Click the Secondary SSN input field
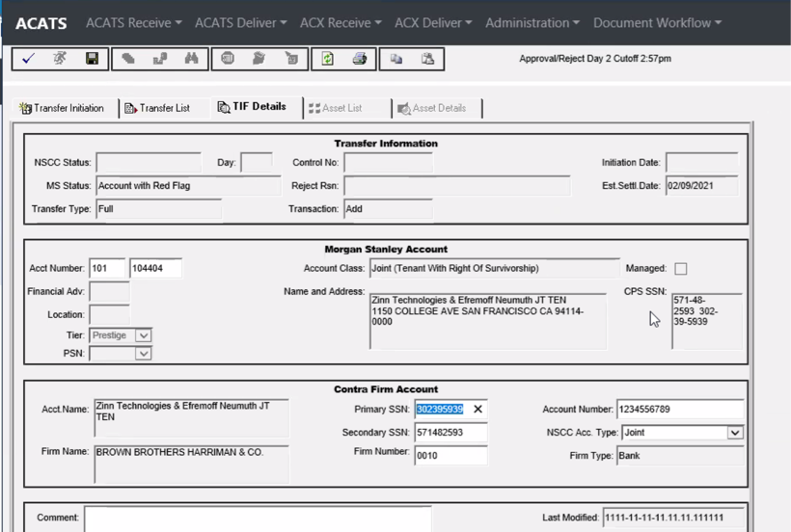Viewport: 791px width, 532px height. [x=450, y=433]
